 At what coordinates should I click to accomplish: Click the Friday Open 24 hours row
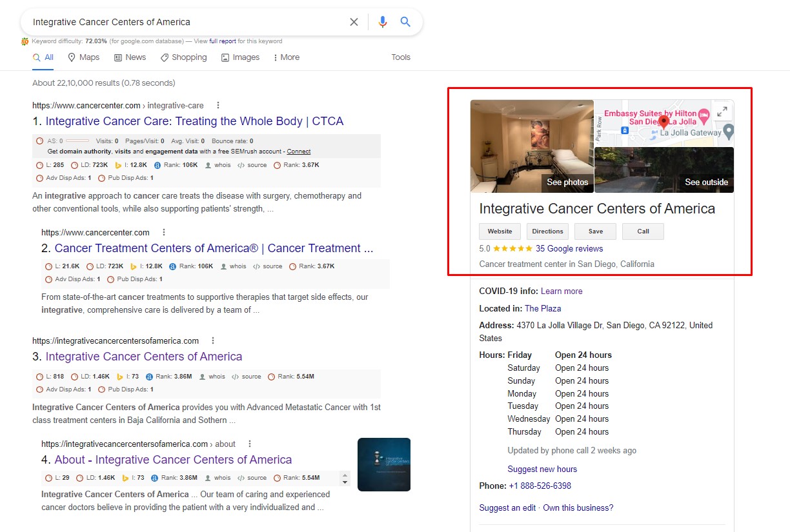pyautogui.click(x=560, y=355)
